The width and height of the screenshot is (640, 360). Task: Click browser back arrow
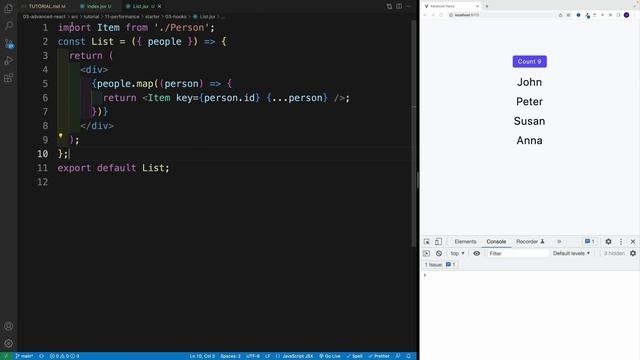[425, 15]
